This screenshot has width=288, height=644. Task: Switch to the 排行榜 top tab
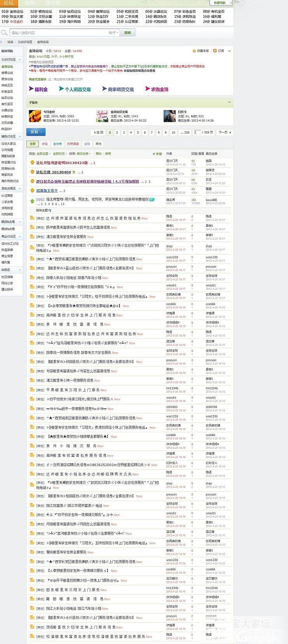[53, 3]
